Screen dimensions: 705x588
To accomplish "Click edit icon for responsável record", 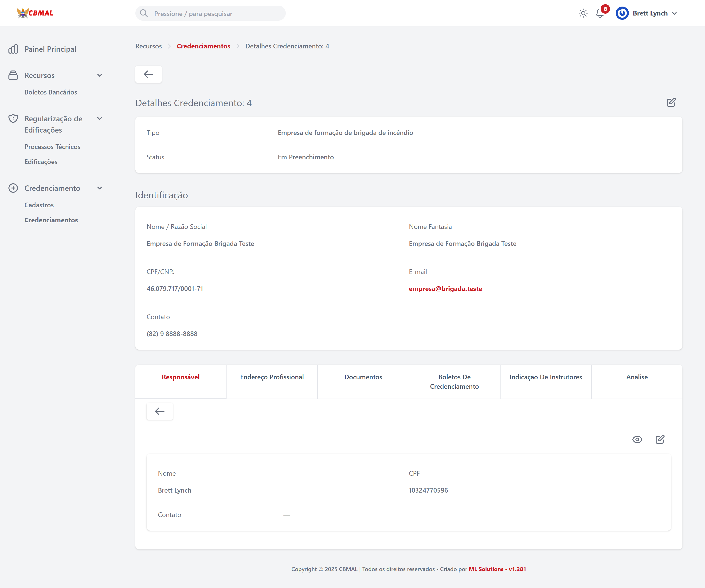I will click(660, 439).
